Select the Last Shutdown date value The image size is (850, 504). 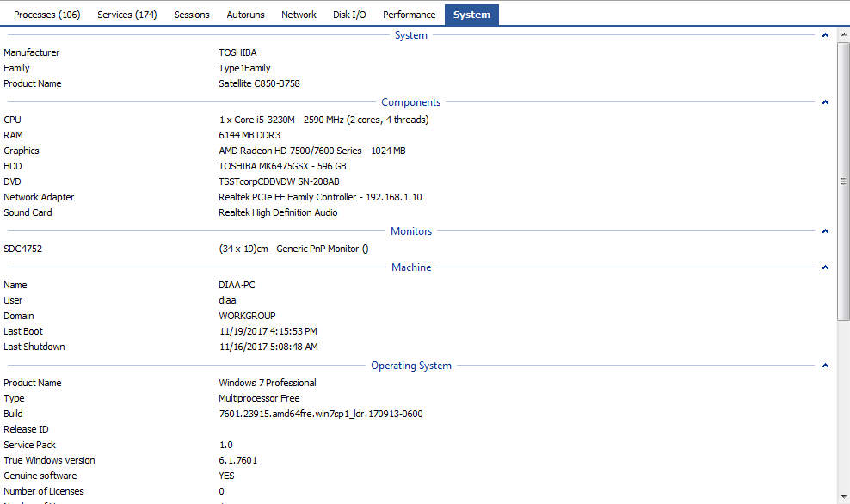click(x=268, y=347)
